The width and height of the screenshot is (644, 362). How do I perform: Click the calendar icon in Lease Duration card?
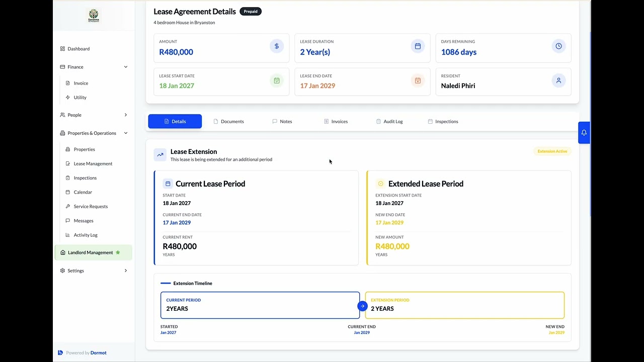[x=418, y=46]
